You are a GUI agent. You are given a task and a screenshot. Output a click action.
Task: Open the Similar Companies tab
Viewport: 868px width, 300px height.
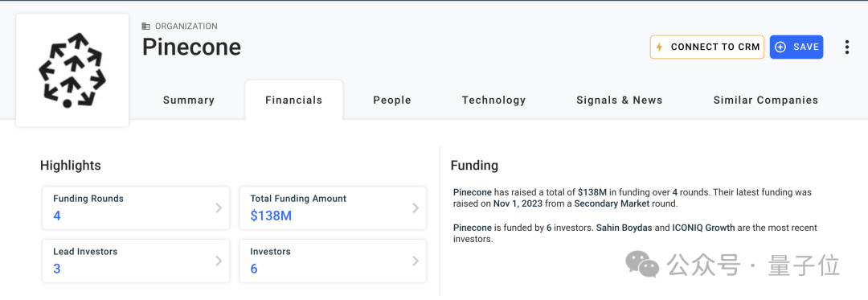point(766,101)
